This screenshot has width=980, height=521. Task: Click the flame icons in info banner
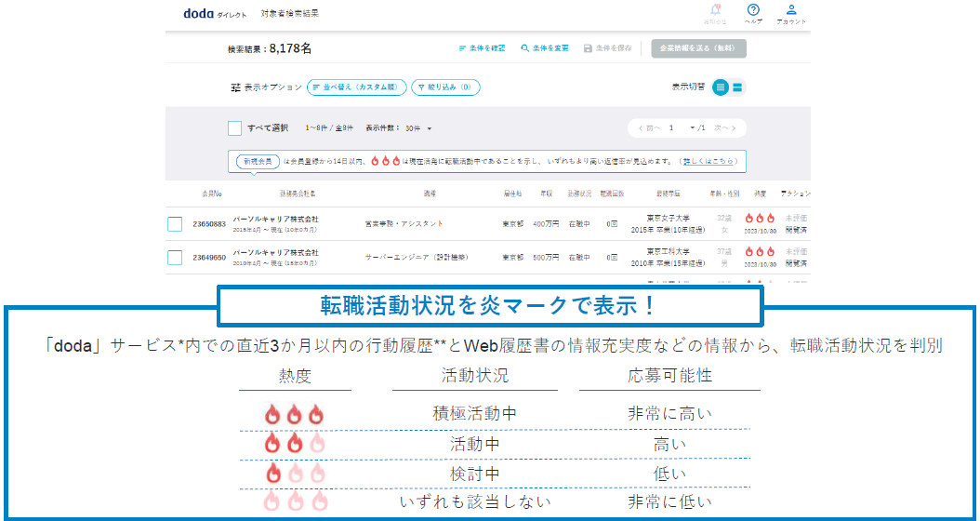pyautogui.click(x=385, y=161)
